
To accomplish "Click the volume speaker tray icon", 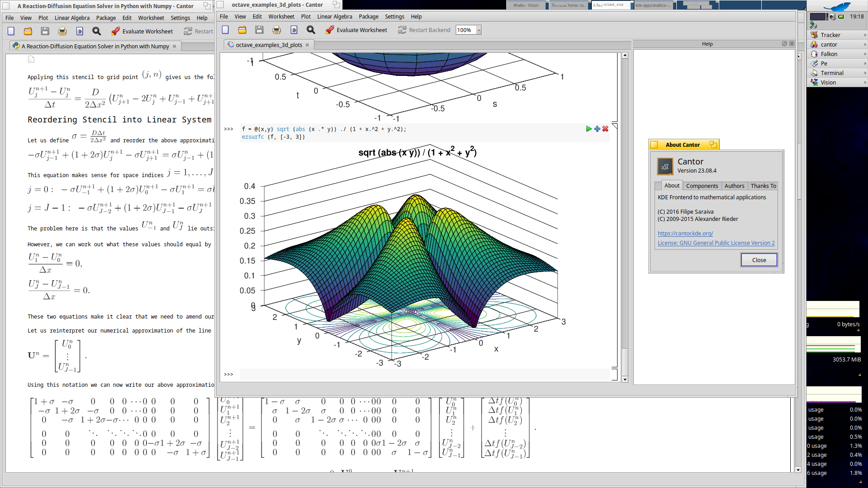I will coord(832,17).
